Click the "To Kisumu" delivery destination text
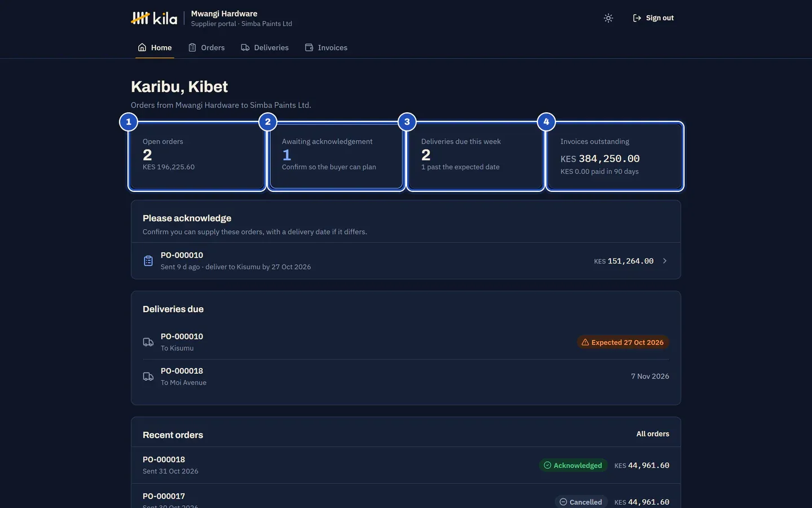 [177, 348]
